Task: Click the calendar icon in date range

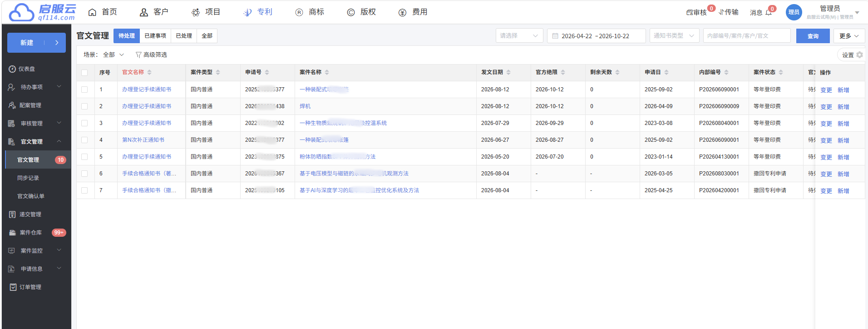Action: 555,36
